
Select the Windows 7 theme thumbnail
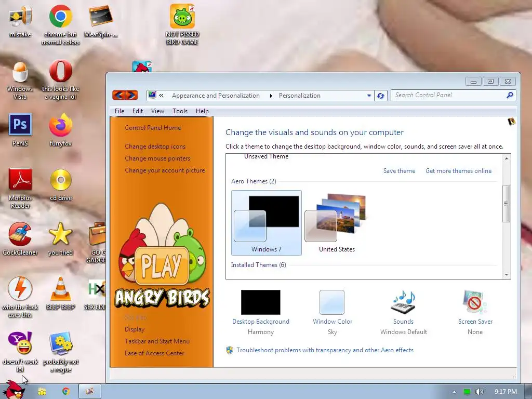click(x=267, y=222)
